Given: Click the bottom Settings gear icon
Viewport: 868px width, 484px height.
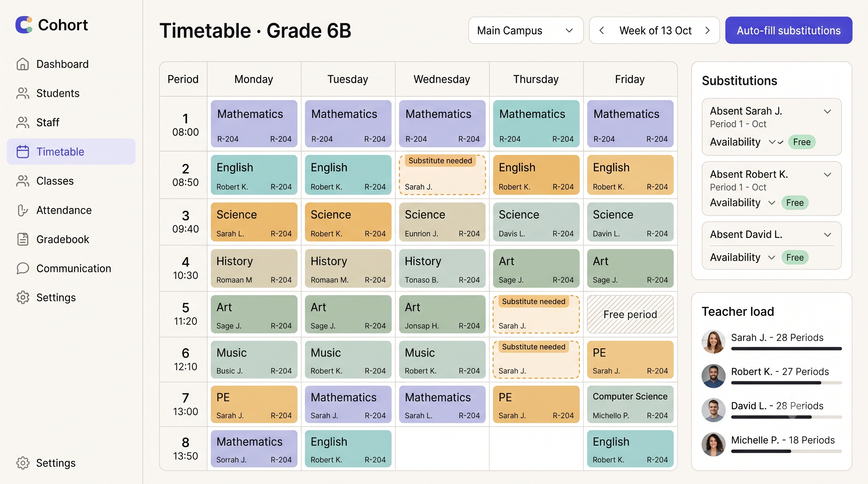Looking at the screenshot, I should [23, 463].
